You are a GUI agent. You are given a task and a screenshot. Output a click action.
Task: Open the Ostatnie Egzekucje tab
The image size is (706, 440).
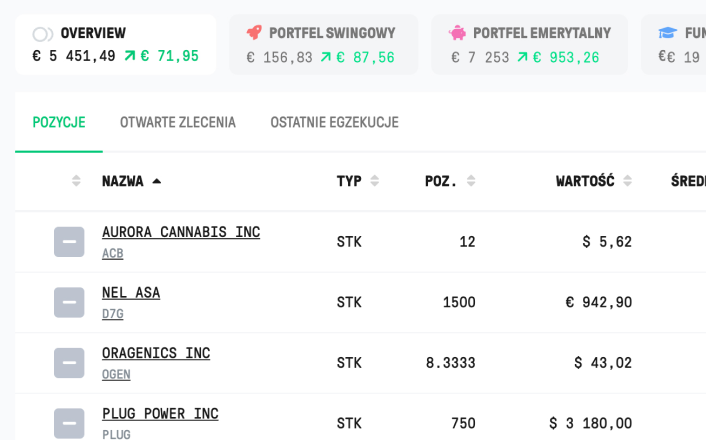point(334,123)
